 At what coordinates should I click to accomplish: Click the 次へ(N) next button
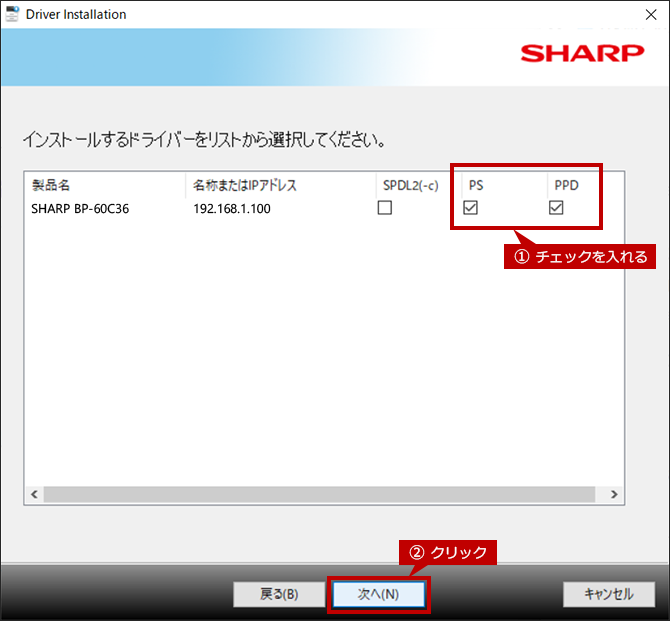[x=379, y=594]
